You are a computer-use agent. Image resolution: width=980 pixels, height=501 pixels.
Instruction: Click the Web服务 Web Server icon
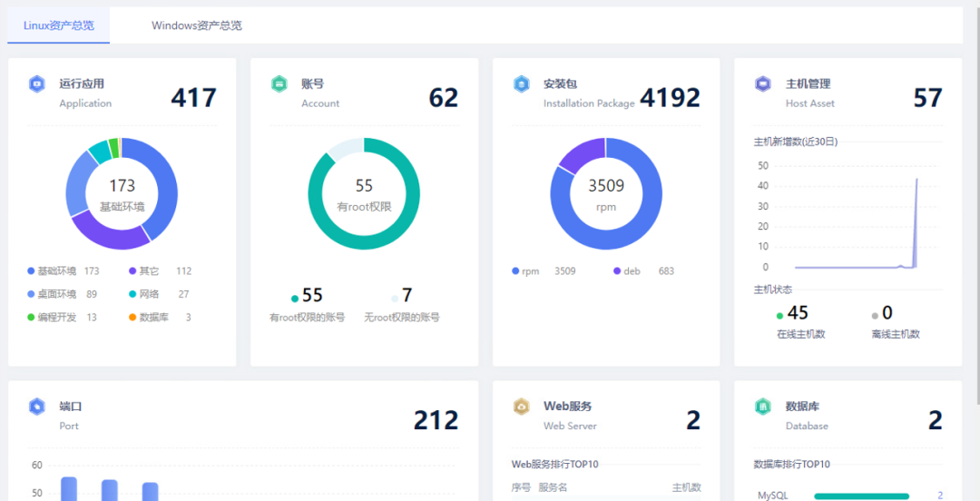521,407
